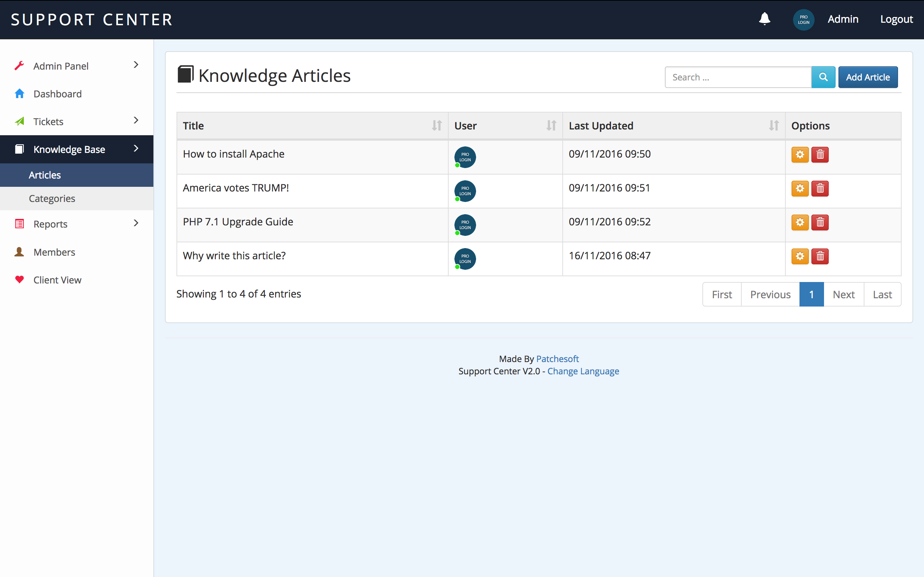Sort table by User column
The height and width of the screenshot is (577, 924).
click(x=551, y=125)
